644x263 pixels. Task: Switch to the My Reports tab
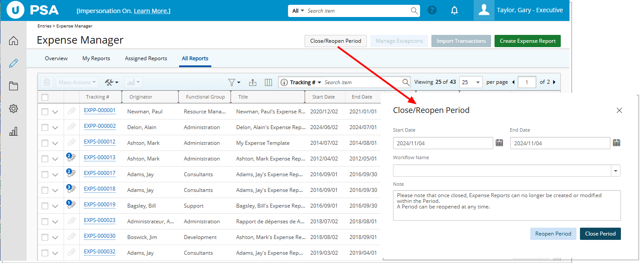click(x=96, y=58)
